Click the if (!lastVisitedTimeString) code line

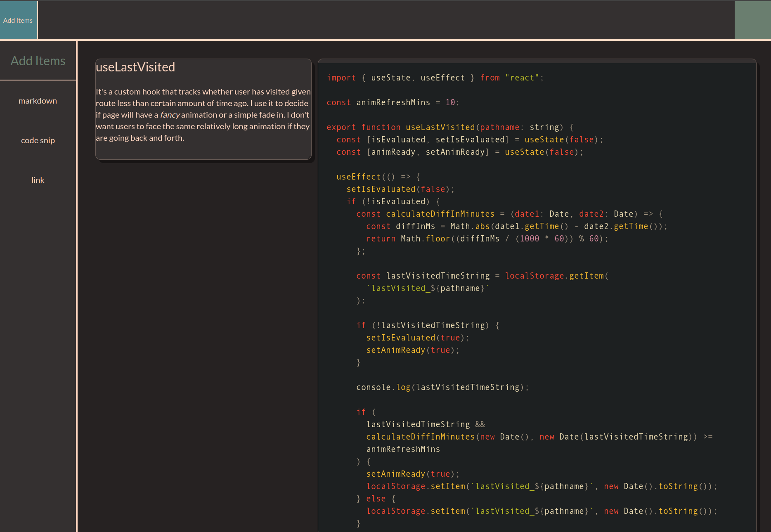click(428, 325)
